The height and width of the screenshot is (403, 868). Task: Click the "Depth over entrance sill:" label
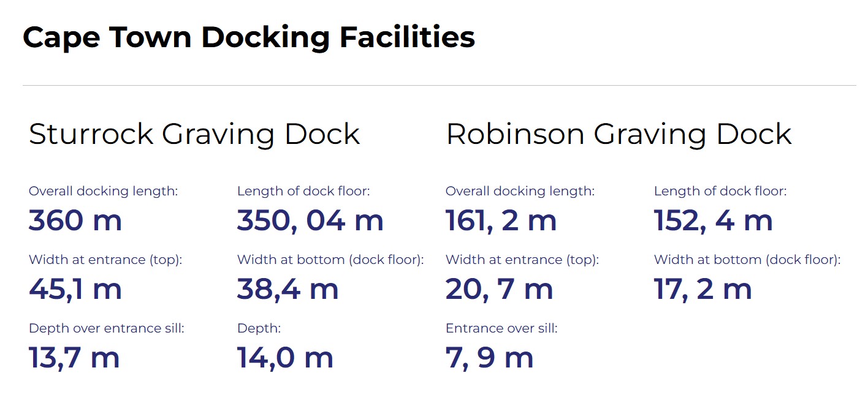point(107,328)
